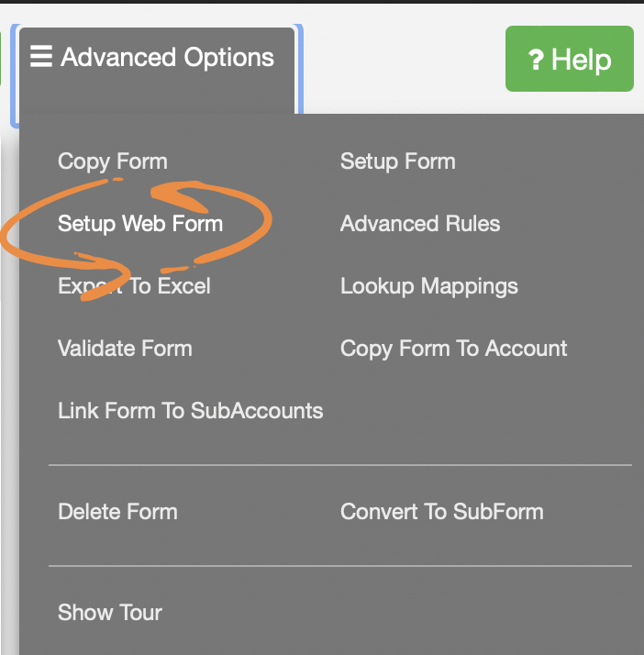Choose Delete Form in the menu
The image size is (644, 655).
[117, 512]
